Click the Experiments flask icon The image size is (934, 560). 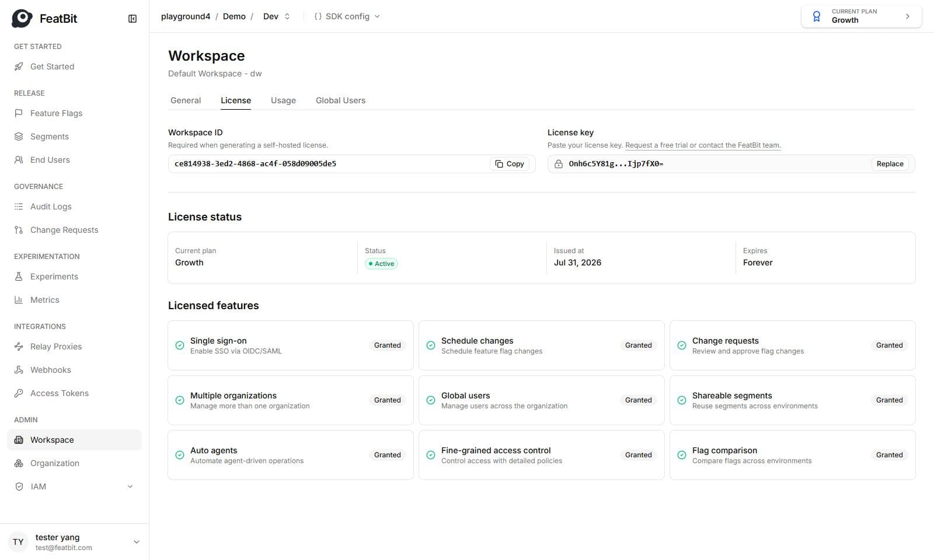click(x=19, y=276)
